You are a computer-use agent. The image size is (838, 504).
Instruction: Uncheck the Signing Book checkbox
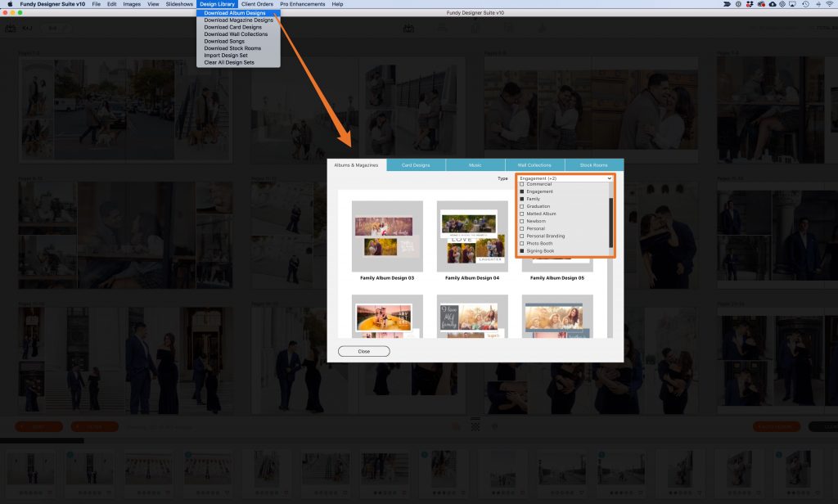coord(522,251)
